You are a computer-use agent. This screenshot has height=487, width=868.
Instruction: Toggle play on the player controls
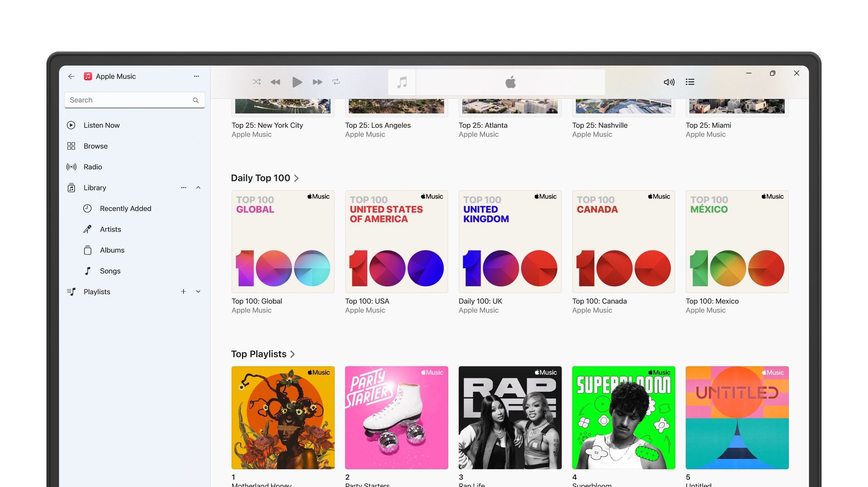point(297,82)
